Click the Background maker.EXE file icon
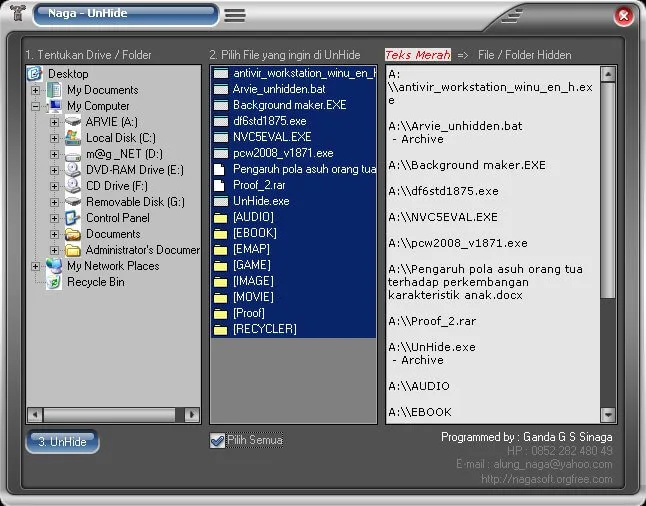 click(x=221, y=105)
